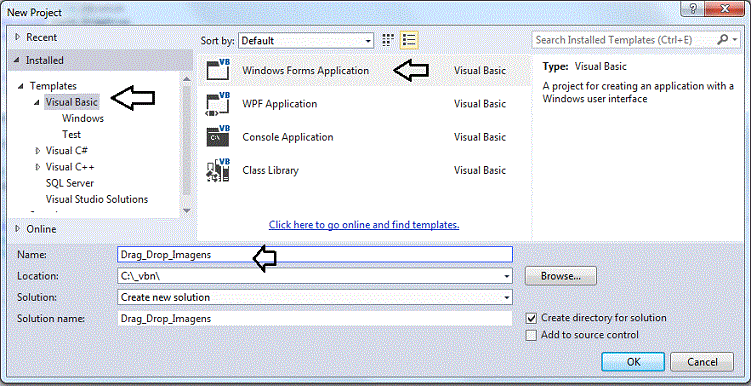Viewport: 751px width, 386px height.
Task: Toggle Create directory for solution checkbox
Action: tap(531, 318)
